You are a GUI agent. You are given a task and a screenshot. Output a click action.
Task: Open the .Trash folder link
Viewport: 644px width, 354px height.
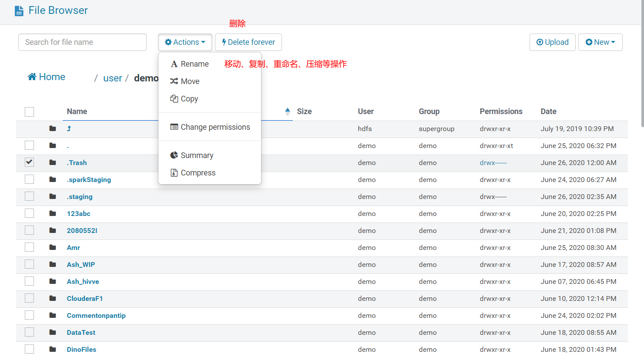(77, 162)
